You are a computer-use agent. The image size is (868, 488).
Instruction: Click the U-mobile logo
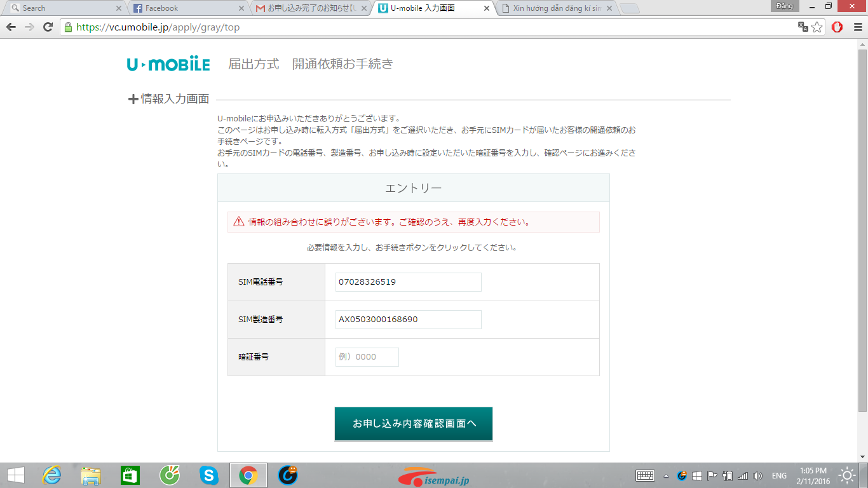tap(168, 64)
